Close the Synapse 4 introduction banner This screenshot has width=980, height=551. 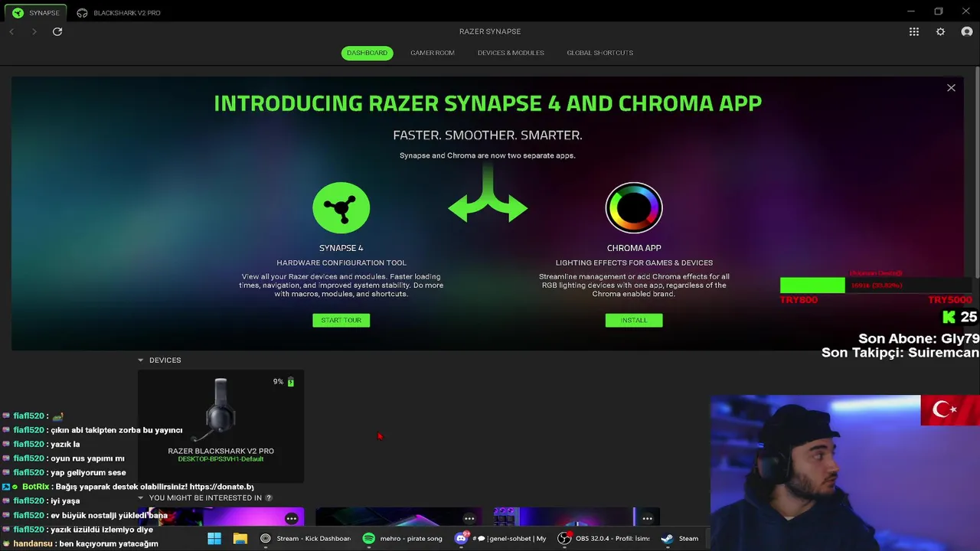coord(951,88)
